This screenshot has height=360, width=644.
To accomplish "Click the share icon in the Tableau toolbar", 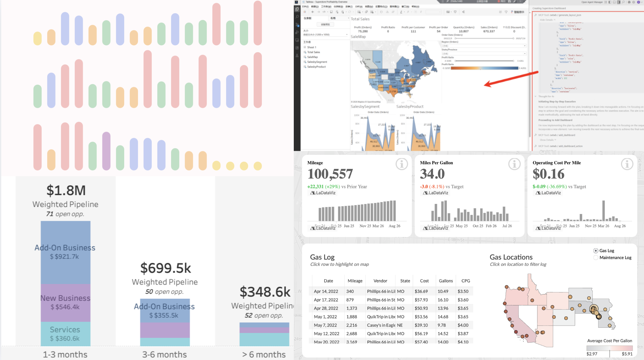I will coord(463,12).
